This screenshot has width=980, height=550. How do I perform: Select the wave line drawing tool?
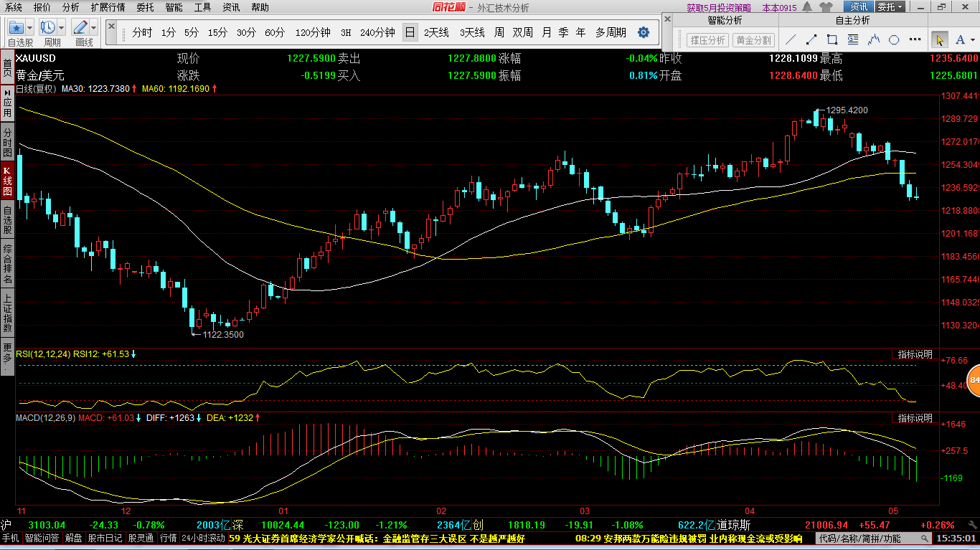(x=874, y=39)
